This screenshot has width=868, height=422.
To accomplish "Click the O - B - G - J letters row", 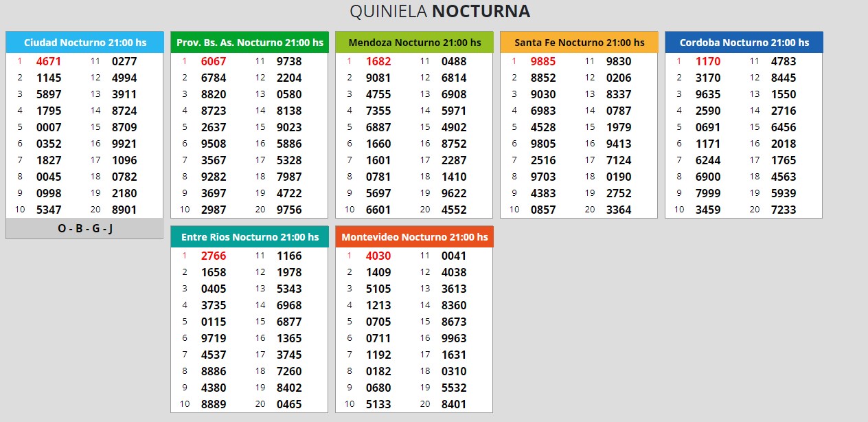I will (84, 228).
